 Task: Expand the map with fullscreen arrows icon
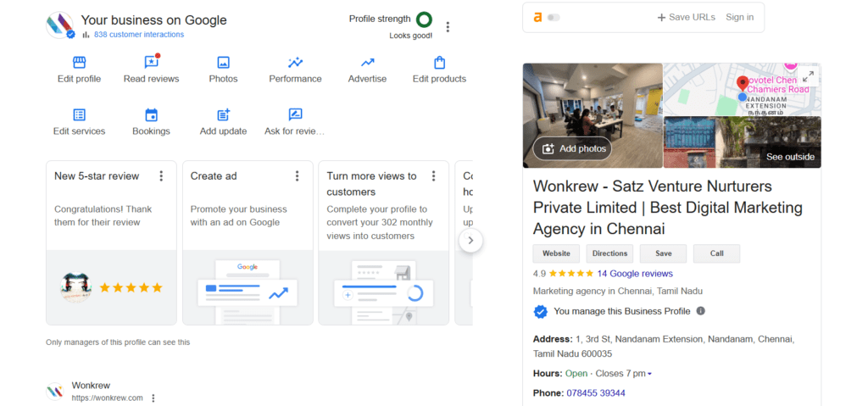tap(808, 76)
